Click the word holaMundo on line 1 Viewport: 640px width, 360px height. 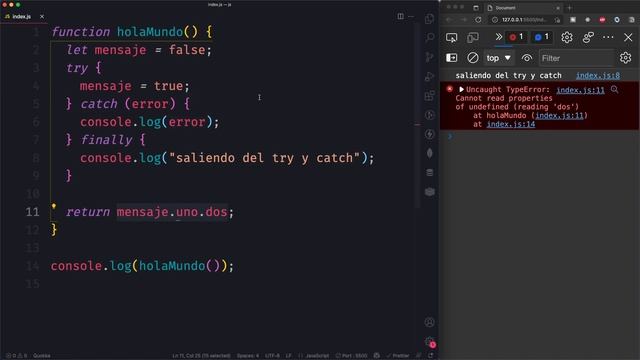point(150,32)
